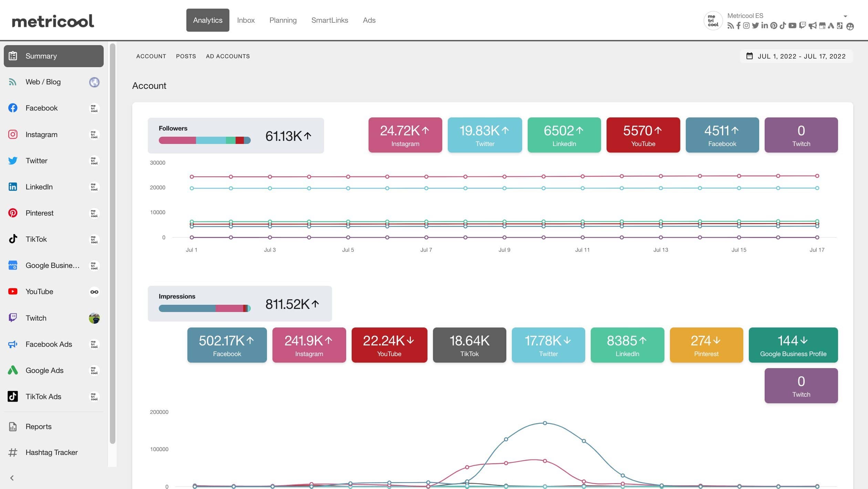Click the Impressions progress bar
This screenshot has height=489, width=868.
click(204, 309)
